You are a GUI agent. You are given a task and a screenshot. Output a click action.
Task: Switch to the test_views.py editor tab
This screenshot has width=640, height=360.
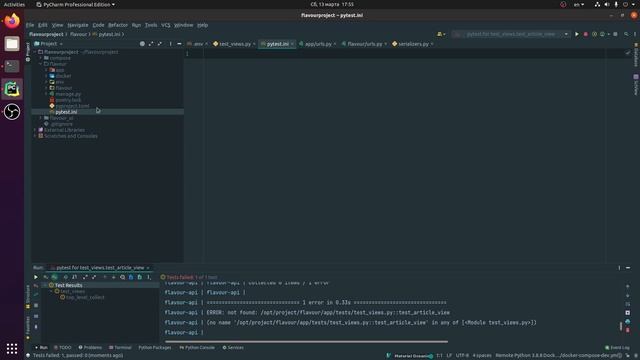235,44
